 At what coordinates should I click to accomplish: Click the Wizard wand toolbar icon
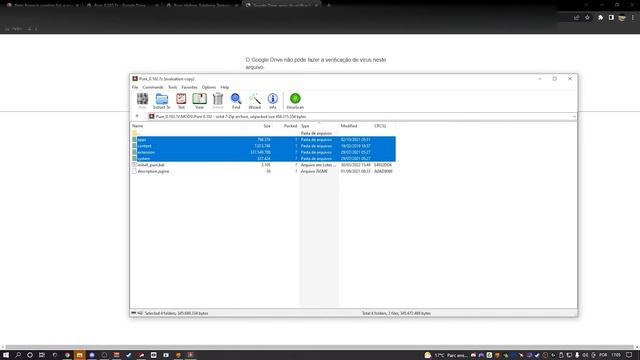[x=255, y=101]
